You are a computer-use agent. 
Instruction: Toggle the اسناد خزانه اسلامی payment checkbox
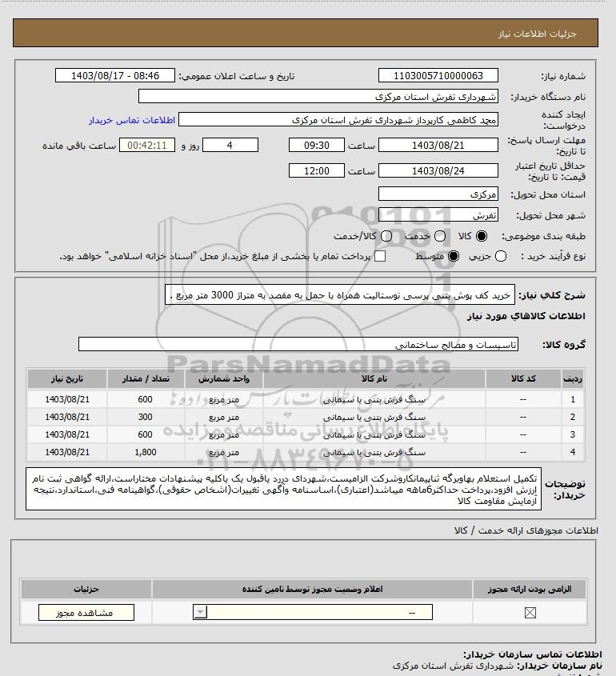[380, 256]
